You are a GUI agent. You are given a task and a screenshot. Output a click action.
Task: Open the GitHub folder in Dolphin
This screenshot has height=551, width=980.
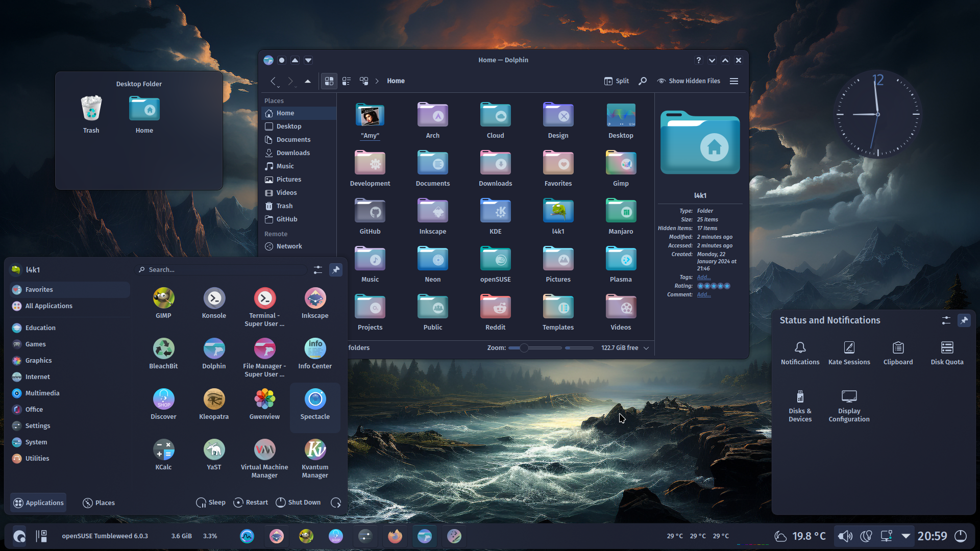pos(370,216)
